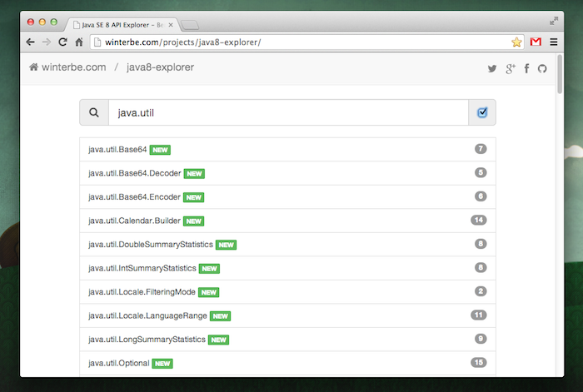Click the count badge 2 for Locale.FilteringMode
Viewport: 583px width, 392px height.
click(481, 291)
